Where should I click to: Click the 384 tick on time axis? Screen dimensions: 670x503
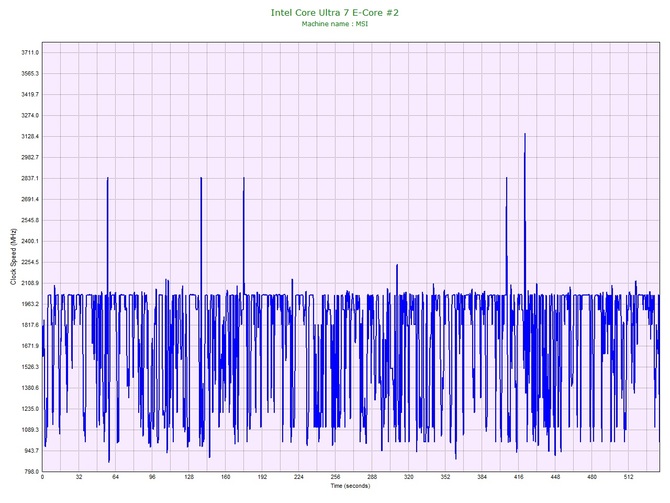(x=482, y=477)
